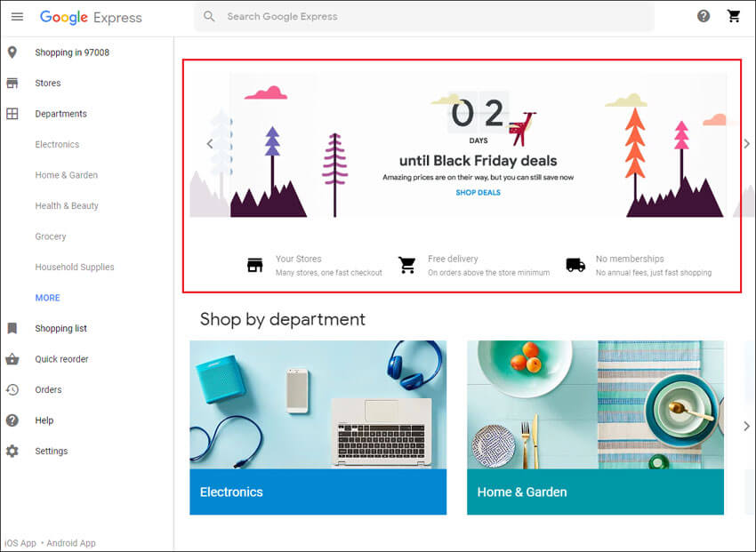Viewport: 756px width, 552px height.
Task: Go to next banner slide
Action: click(747, 143)
